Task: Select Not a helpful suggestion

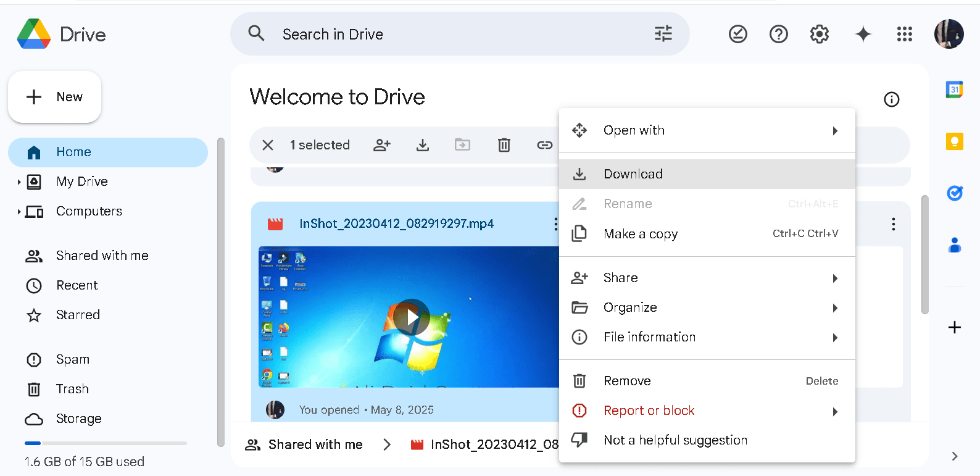Action: tap(707, 440)
